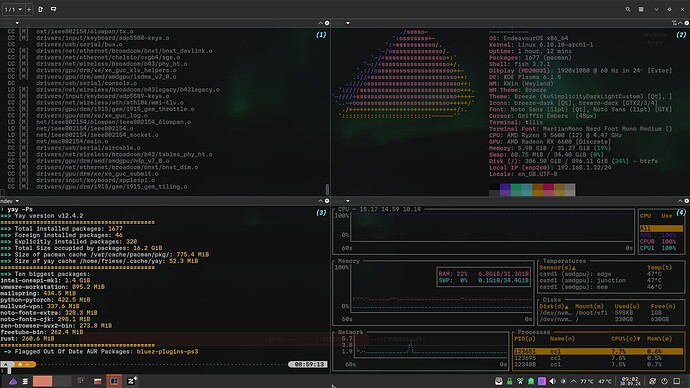Image resolution: width=690 pixels, height=388 pixels.
Task: Open terminal 2 title dropdown arrow
Action: point(348,23)
